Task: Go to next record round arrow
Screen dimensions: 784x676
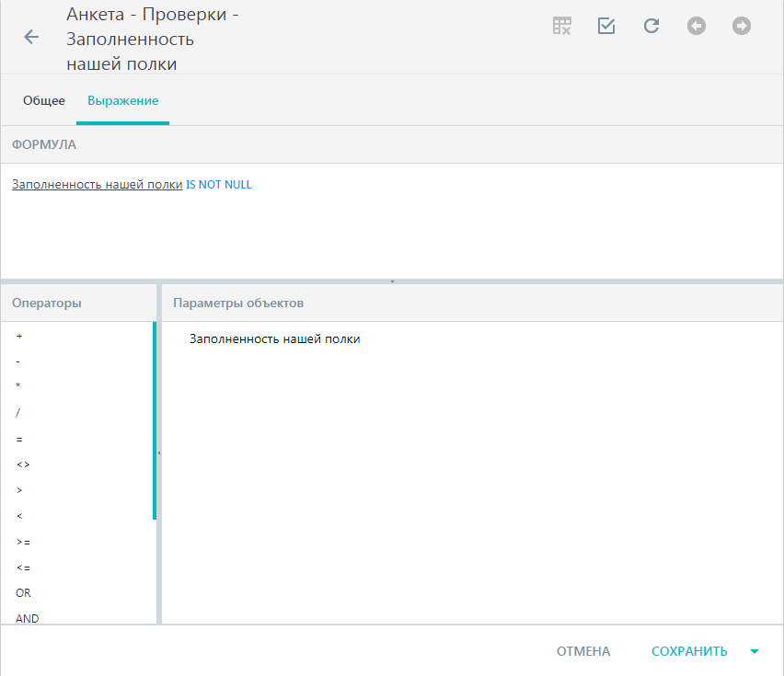Action: pos(741,26)
